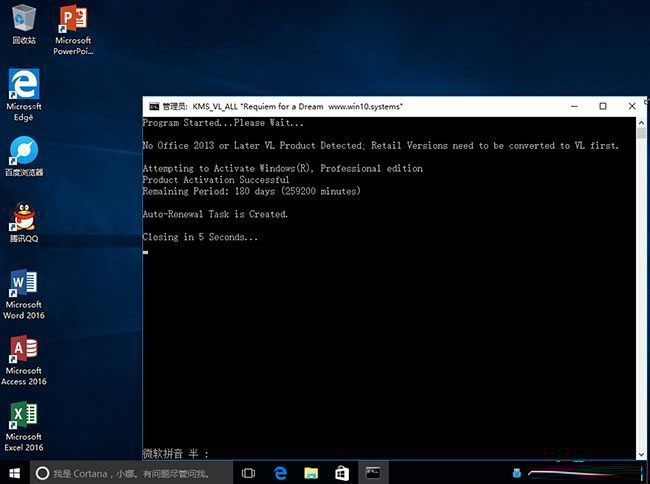This screenshot has width=650, height=484.
Task: Launch Microsoft Word 2016 shortcut
Action: point(24,284)
